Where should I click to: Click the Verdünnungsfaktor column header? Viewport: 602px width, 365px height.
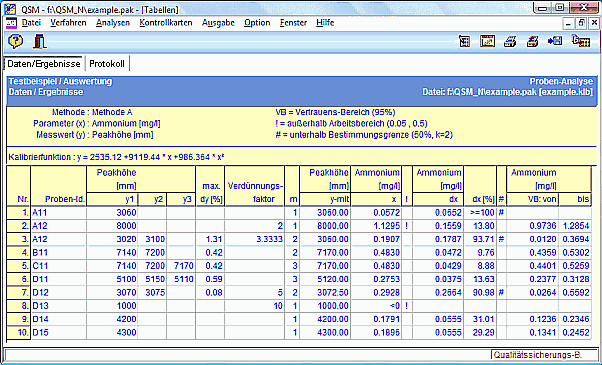(255, 186)
